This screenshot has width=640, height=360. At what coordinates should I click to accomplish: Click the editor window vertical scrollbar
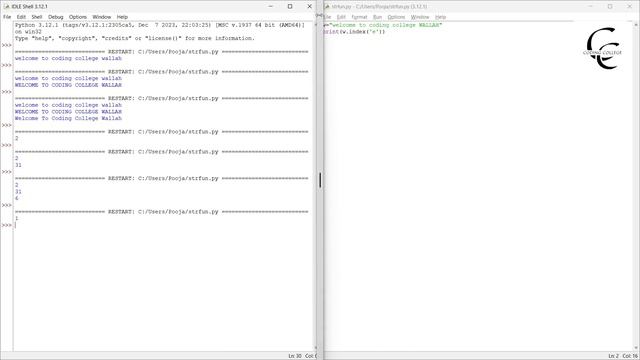coord(636,186)
